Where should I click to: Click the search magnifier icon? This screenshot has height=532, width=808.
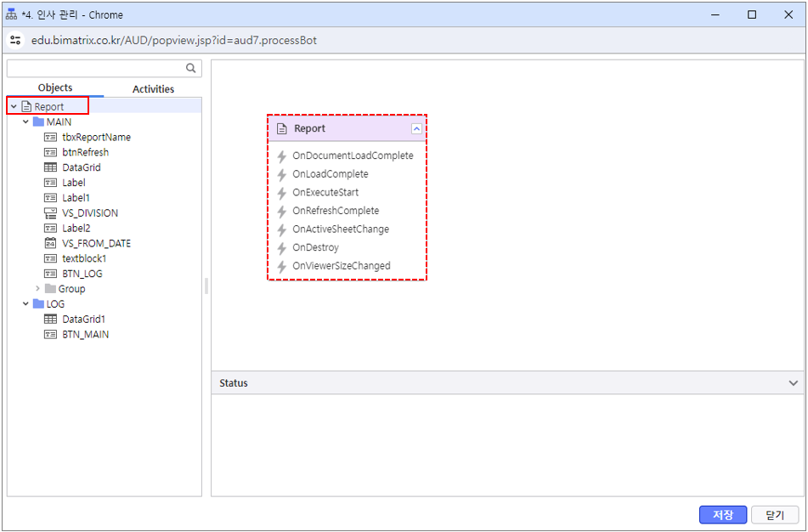[x=191, y=68]
